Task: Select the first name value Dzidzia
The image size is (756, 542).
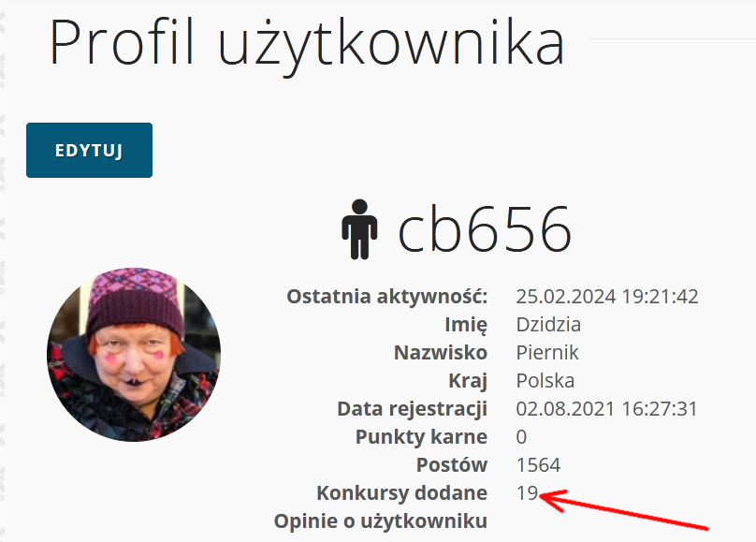Action: [548, 324]
